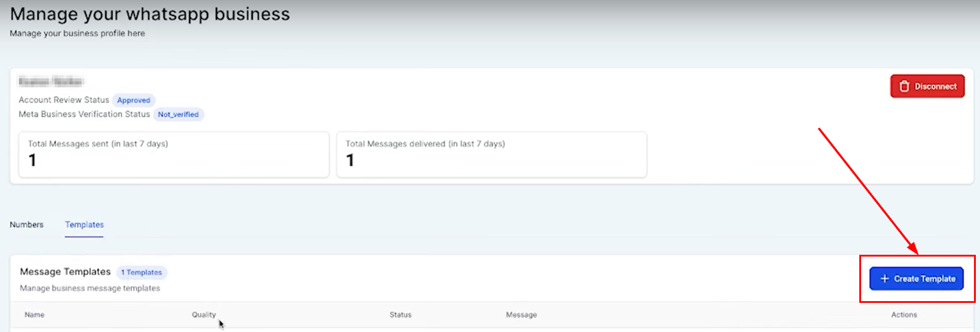Select the Templates tab

pos(84,225)
